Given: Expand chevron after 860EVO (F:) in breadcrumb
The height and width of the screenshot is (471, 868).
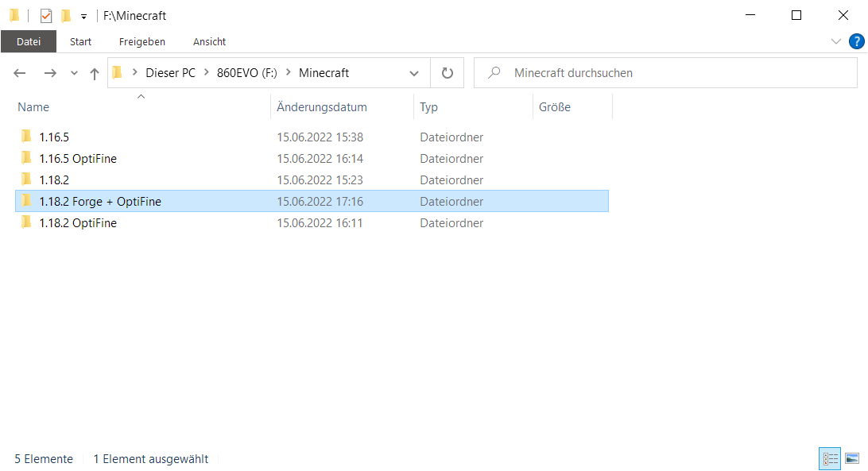Looking at the screenshot, I should [x=289, y=72].
